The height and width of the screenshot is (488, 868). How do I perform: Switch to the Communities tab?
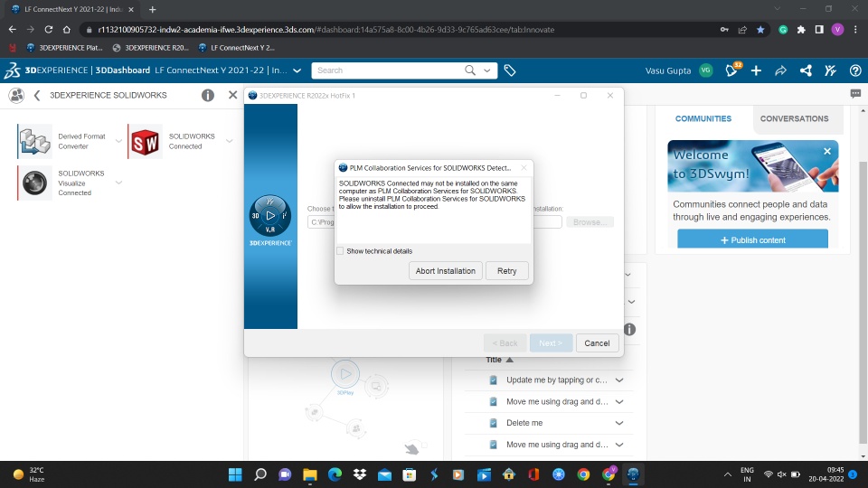[703, 118]
